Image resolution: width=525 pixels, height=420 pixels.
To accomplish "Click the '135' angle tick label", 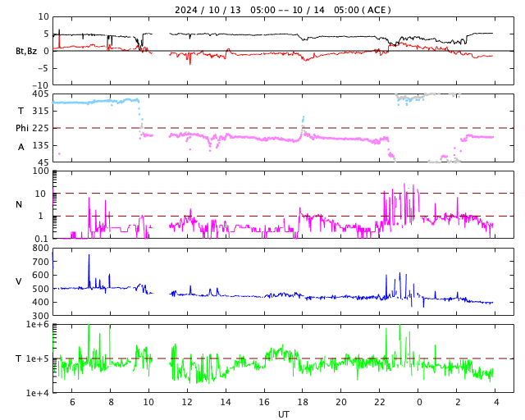I will coord(41,145).
